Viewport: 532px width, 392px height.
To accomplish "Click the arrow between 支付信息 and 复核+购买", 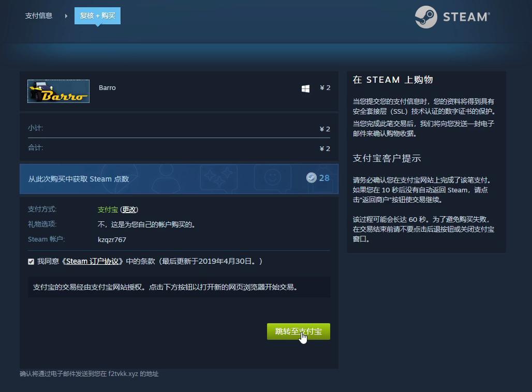I will click(x=65, y=16).
